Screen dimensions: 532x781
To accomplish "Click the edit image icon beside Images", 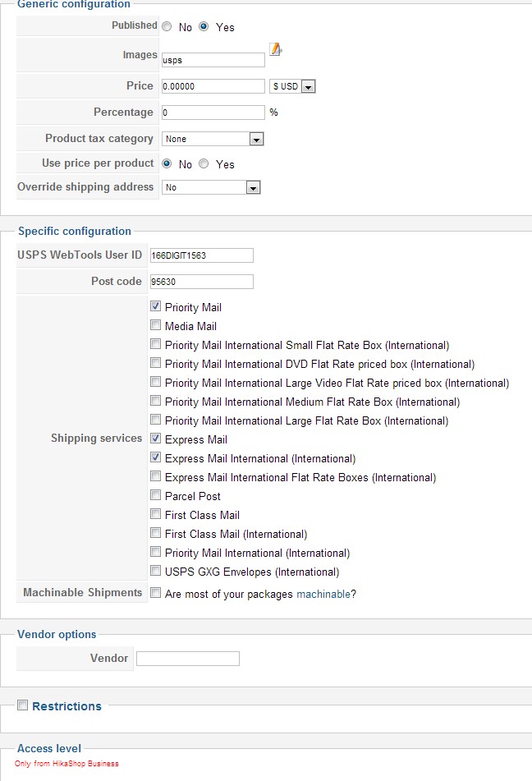I will point(276,49).
